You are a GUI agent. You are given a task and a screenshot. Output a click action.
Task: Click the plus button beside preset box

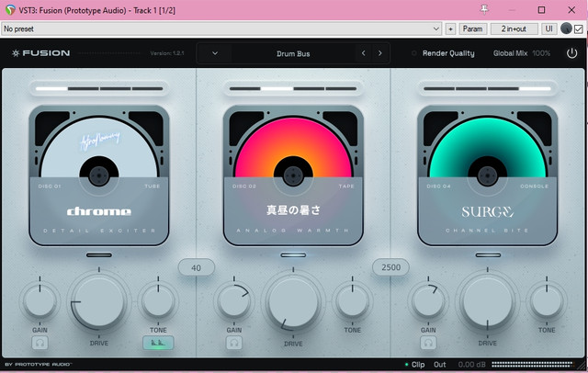[450, 28]
